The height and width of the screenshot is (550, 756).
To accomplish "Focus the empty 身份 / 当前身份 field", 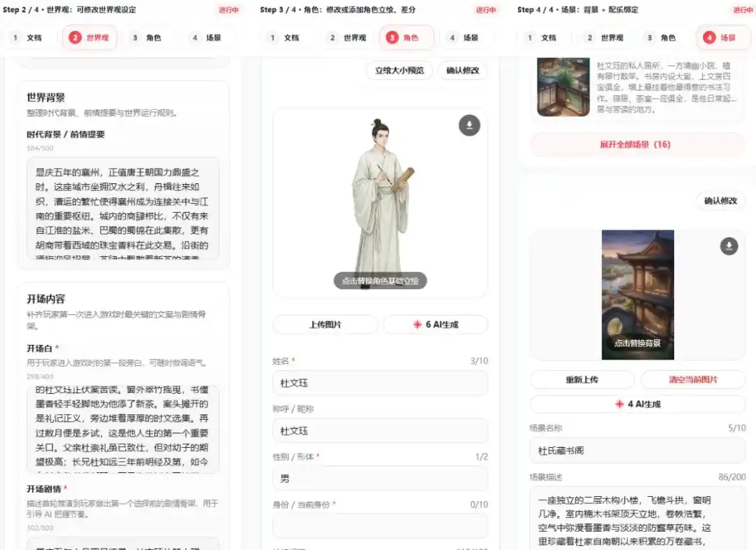I will pos(380,526).
